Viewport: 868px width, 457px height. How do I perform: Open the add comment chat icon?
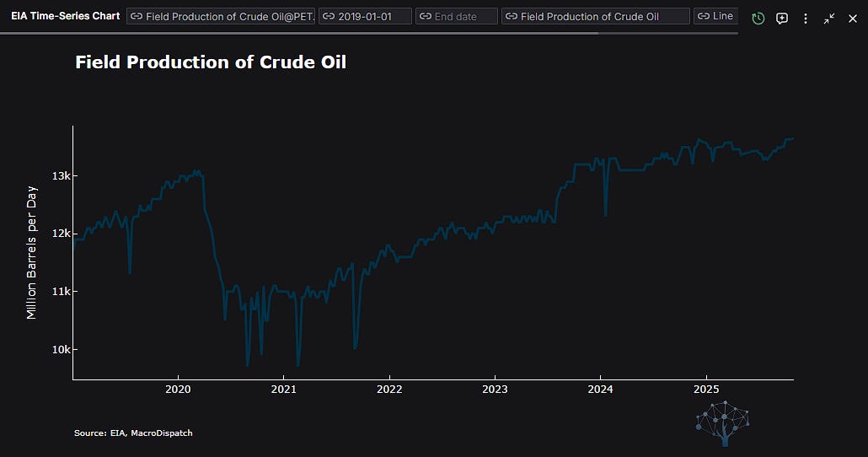coord(782,19)
